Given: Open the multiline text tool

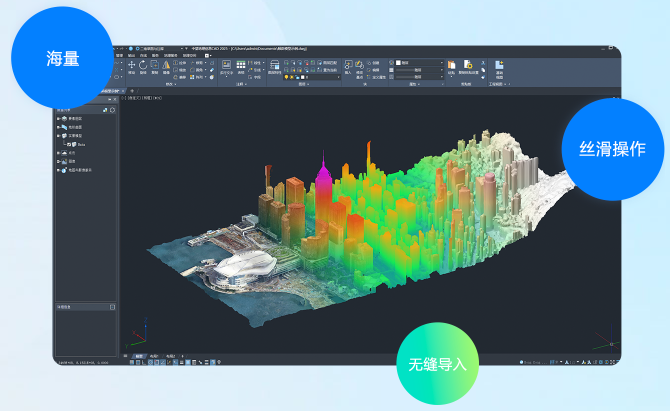Looking at the screenshot, I should point(227,66).
